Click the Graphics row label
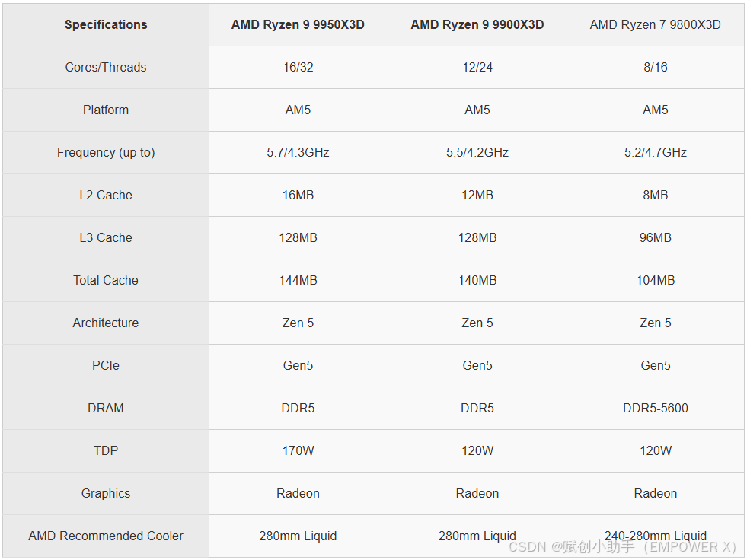The image size is (747, 560). click(x=106, y=493)
